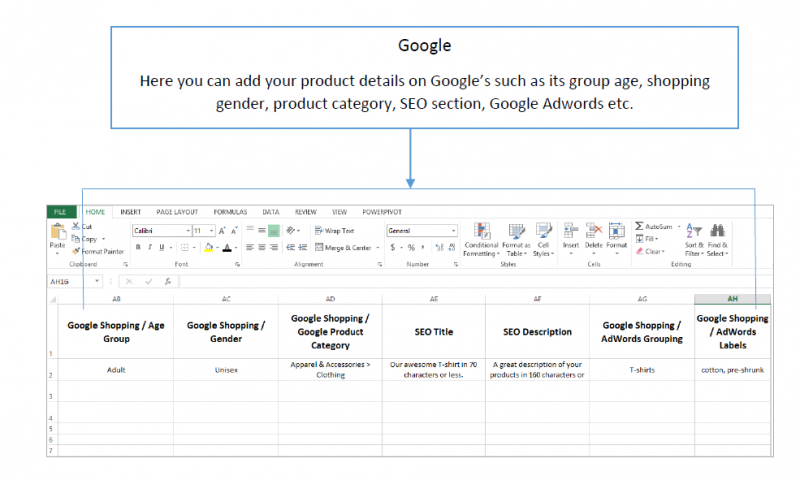Center text horizontally
The height and width of the screenshot is (480, 800).
pyautogui.click(x=262, y=247)
